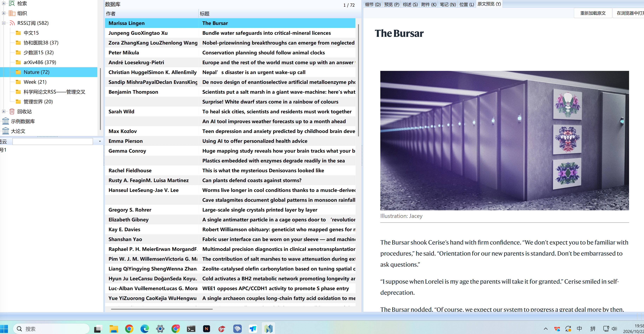Switch to the 细节 (D) tab
Image resolution: width=644 pixels, height=334 pixels.
point(373,4)
